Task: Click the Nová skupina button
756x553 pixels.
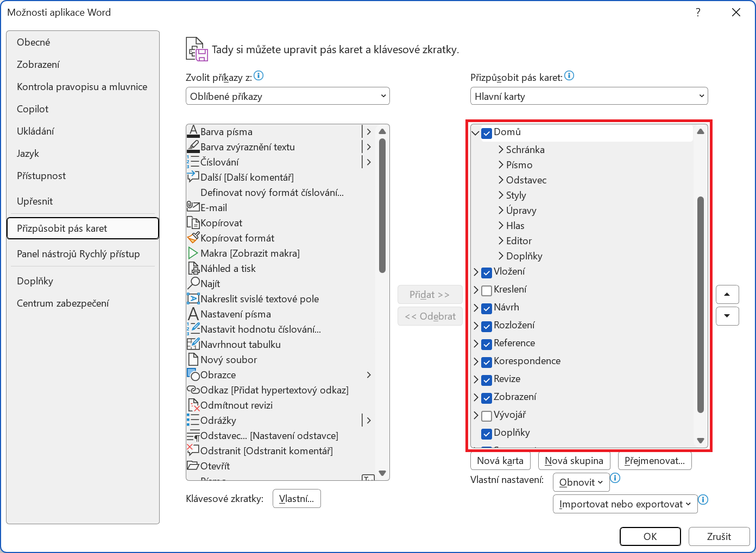Action: click(574, 461)
